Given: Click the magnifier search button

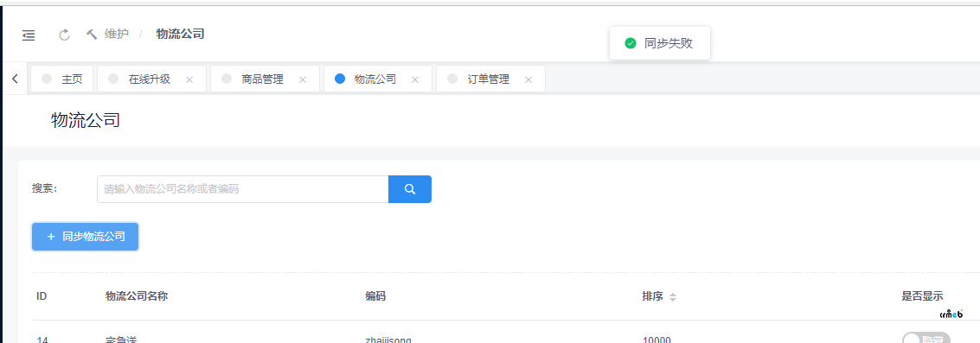Looking at the screenshot, I should pos(410,189).
